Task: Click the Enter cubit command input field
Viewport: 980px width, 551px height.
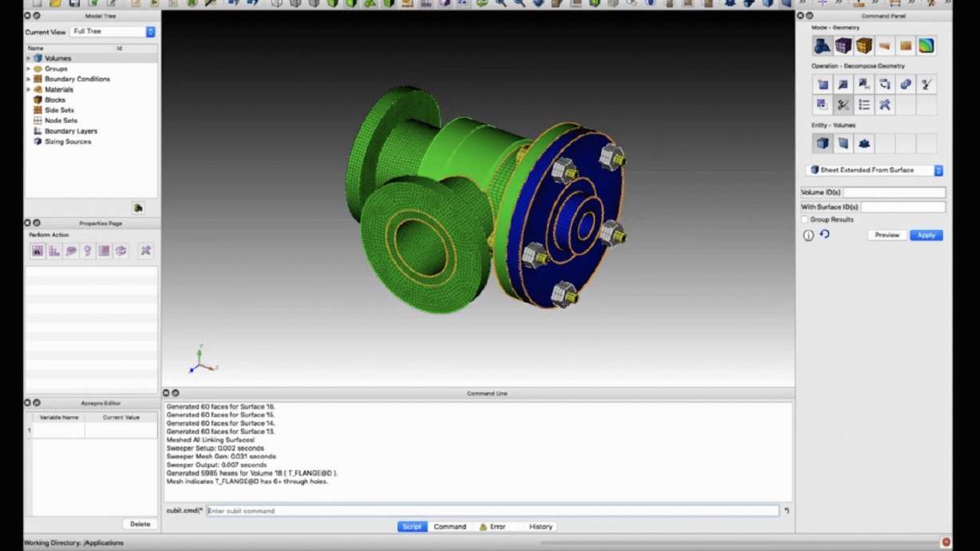Action: pos(492,511)
